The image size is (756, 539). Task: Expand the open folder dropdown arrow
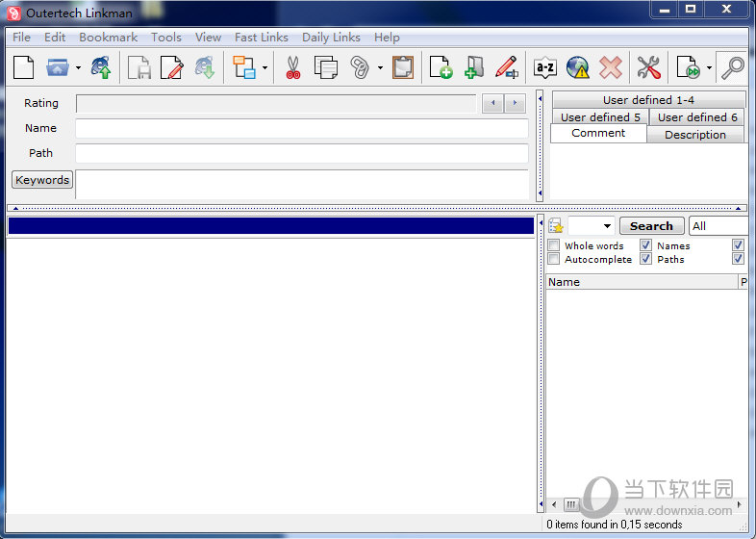[78, 68]
